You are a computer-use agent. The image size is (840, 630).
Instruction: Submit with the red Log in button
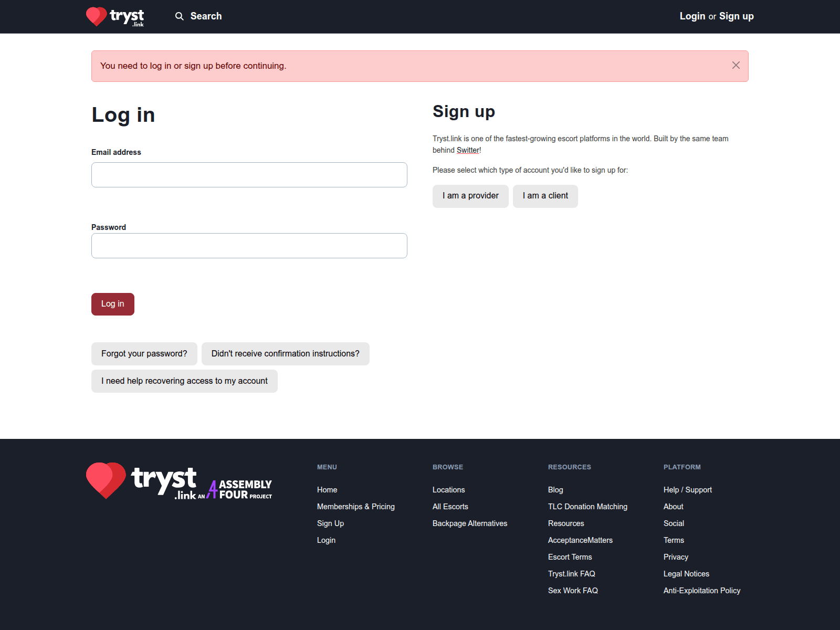[x=113, y=304]
